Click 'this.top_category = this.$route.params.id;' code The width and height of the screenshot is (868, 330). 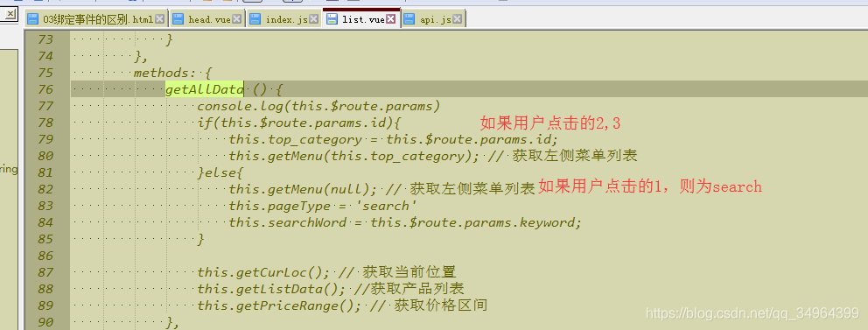pos(394,139)
